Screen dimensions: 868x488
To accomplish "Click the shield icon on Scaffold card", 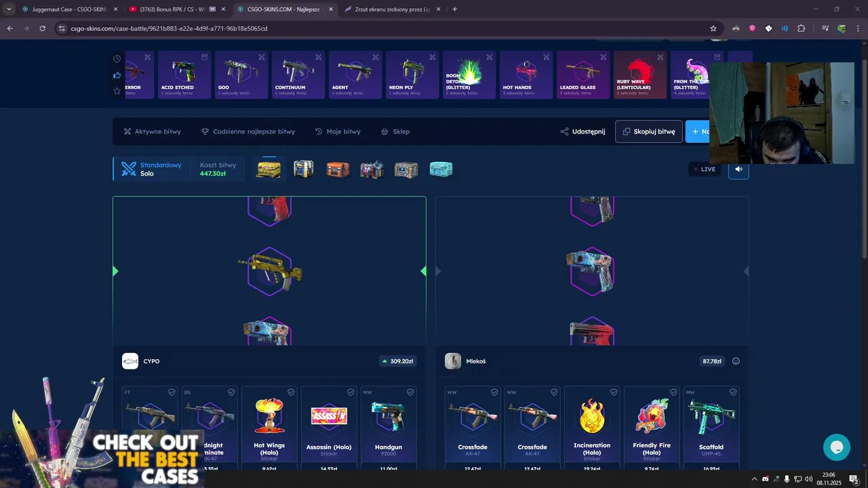I will point(733,392).
